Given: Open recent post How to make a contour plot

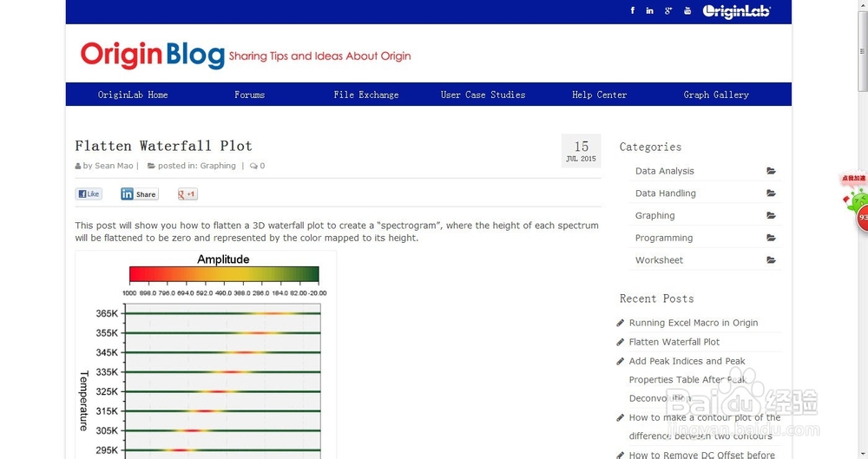Looking at the screenshot, I should click(705, 417).
